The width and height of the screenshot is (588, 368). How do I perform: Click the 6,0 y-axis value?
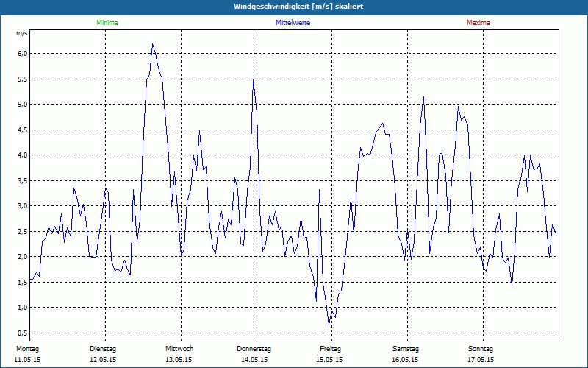(23, 53)
